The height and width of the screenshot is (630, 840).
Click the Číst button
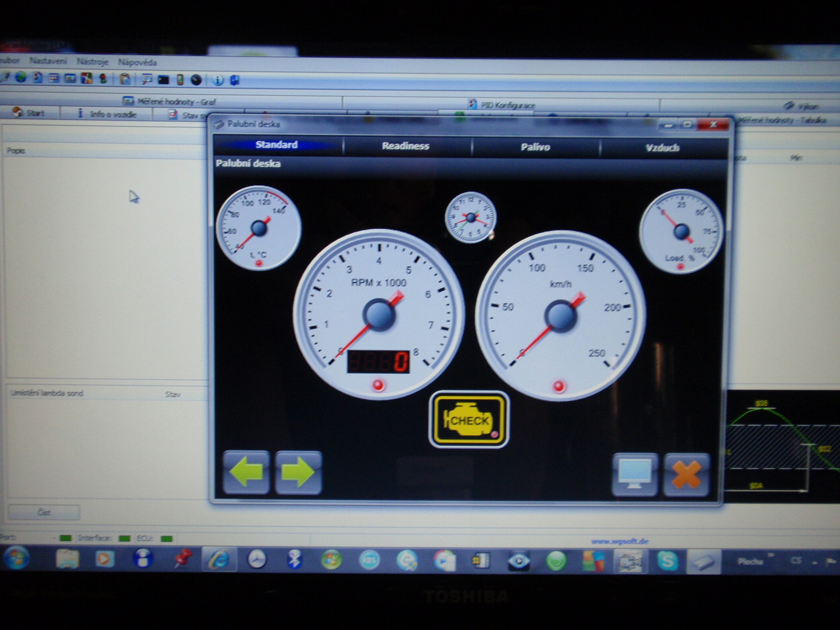coord(43,512)
